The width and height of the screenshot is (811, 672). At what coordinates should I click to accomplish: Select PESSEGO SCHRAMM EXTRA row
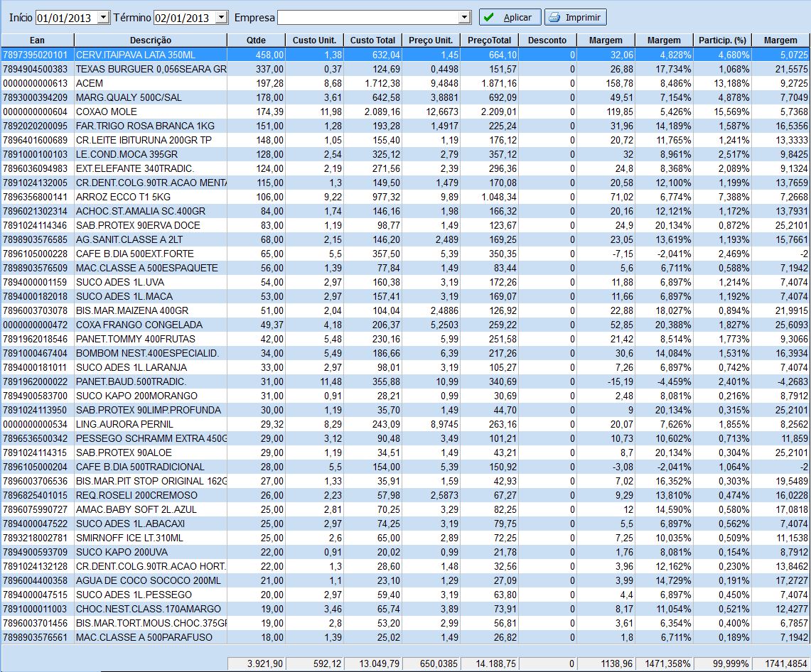click(405, 438)
